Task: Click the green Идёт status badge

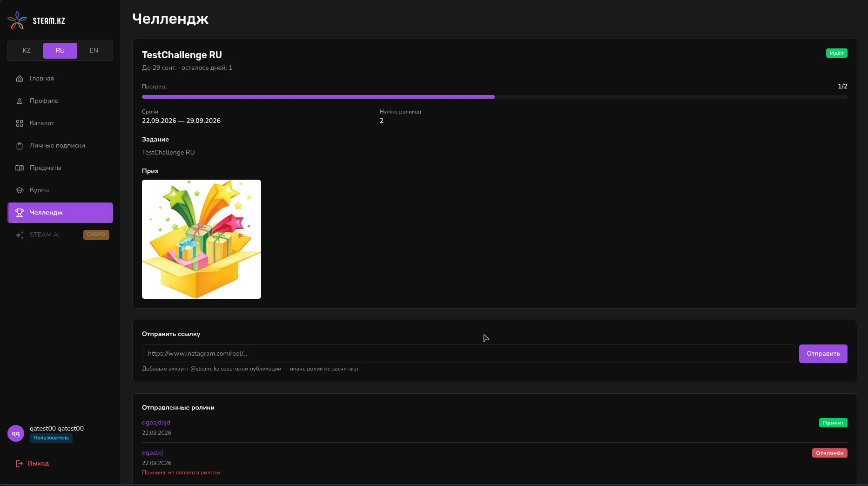Action: [x=836, y=53]
